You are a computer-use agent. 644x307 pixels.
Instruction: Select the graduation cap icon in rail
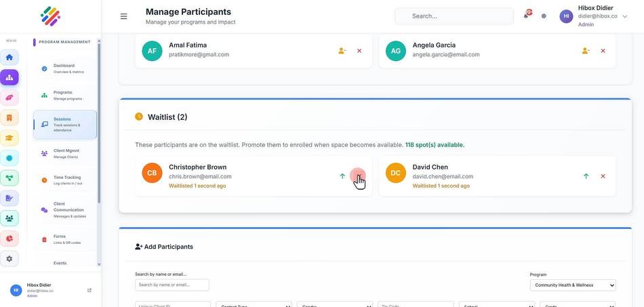[9, 138]
